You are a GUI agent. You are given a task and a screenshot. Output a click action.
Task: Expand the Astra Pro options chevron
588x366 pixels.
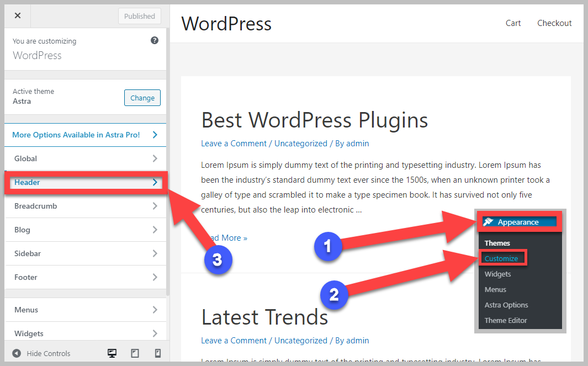(x=155, y=135)
